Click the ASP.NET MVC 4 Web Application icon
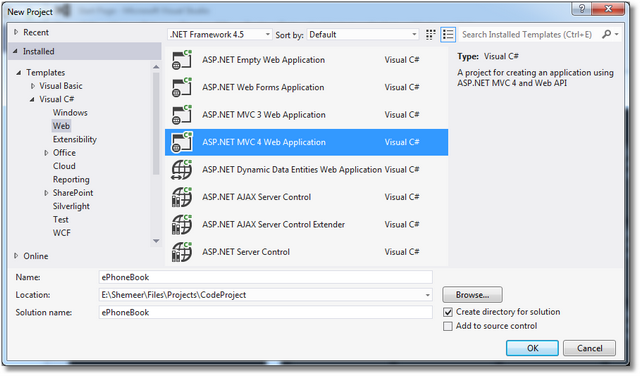Screen dimensions: 640x376 [182, 142]
